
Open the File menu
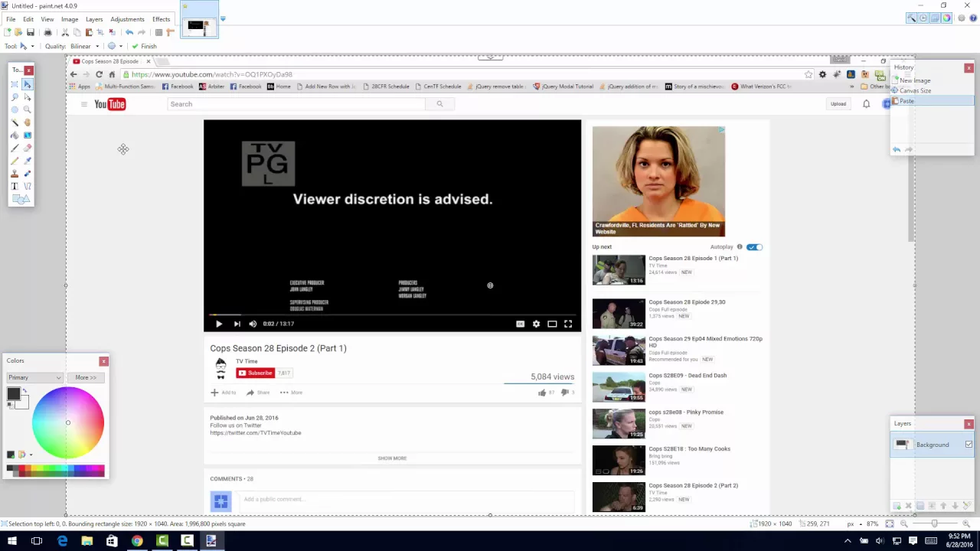11,19
